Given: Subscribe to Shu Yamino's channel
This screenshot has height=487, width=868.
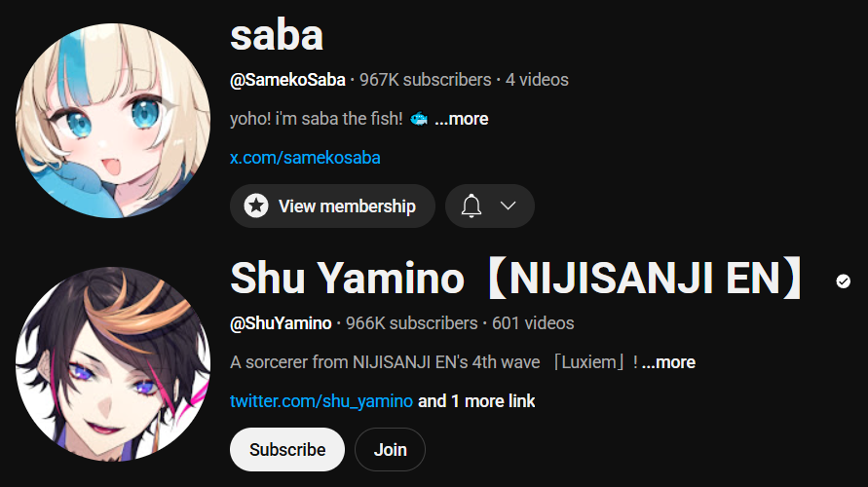Looking at the screenshot, I should pyautogui.click(x=287, y=449).
